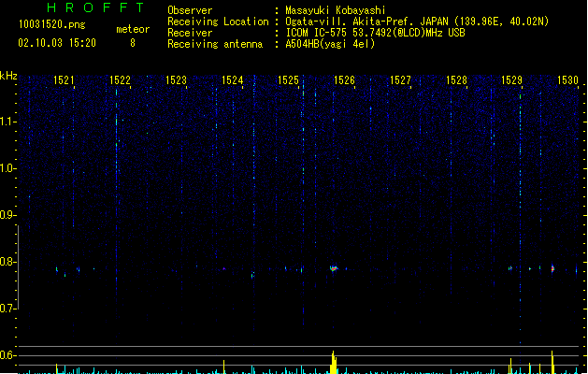Viewport: 588px width, 374px height.
Task: Click the meteor label
Action: pyautogui.click(x=133, y=29)
